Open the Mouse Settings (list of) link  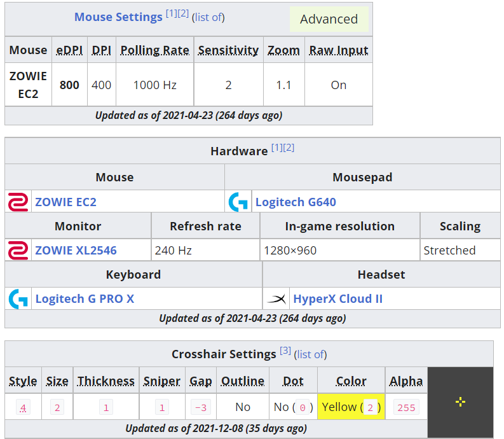pos(208,17)
